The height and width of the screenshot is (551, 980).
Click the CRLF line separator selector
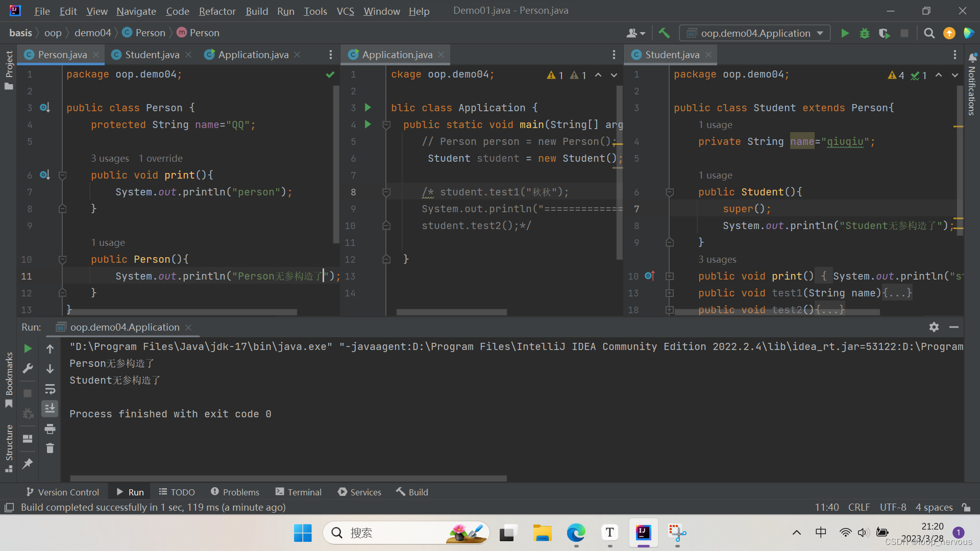coord(859,507)
